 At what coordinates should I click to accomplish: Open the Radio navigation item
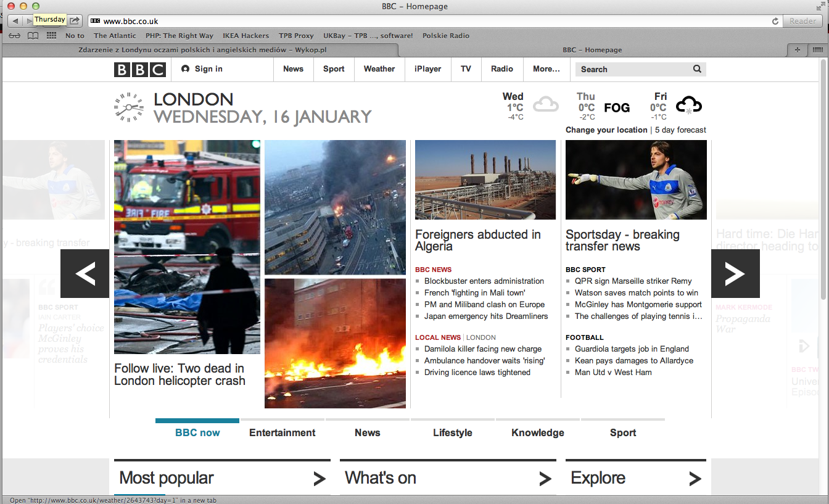[x=502, y=69]
